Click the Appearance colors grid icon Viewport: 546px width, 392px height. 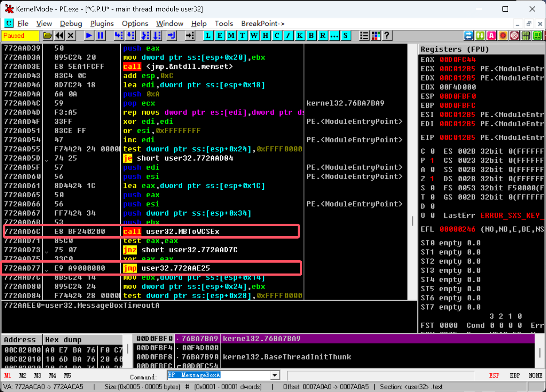(x=376, y=35)
